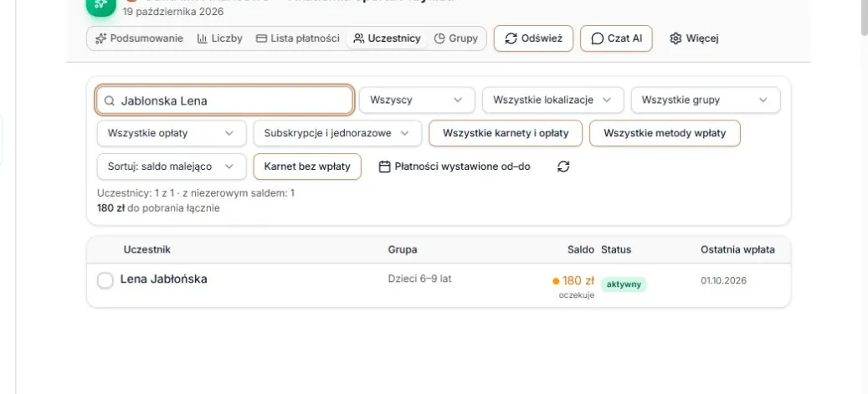This screenshot has height=394, width=868.
Task: Open Sortuj: saldo malejąco dropdown
Action: point(172,166)
